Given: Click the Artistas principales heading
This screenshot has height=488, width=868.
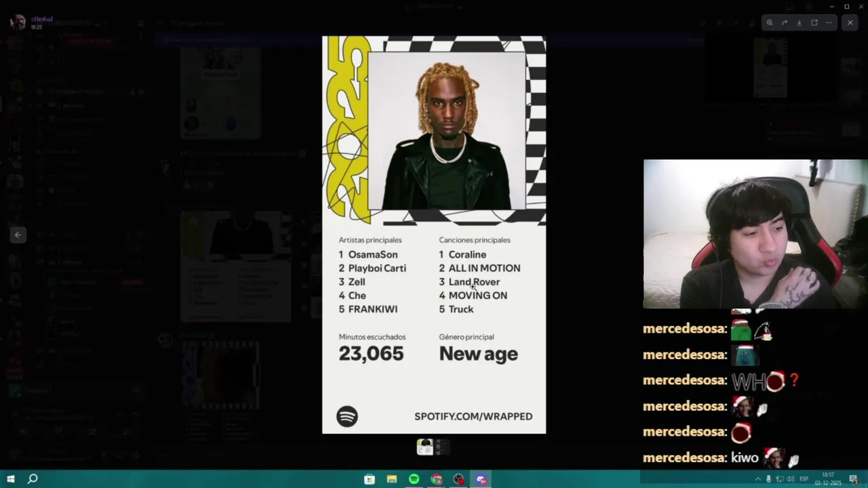Looking at the screenshot, I should pyautogui.click(x=370, y=240).
